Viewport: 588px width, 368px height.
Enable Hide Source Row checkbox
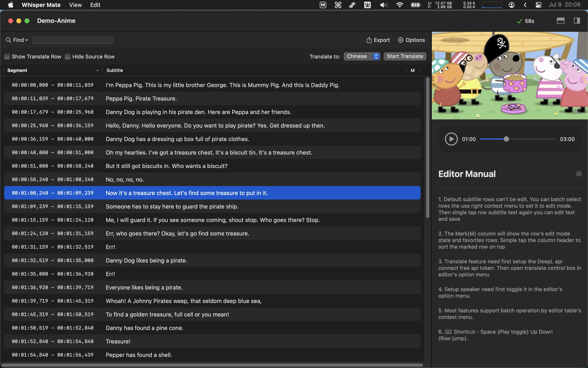pos(68,56)
